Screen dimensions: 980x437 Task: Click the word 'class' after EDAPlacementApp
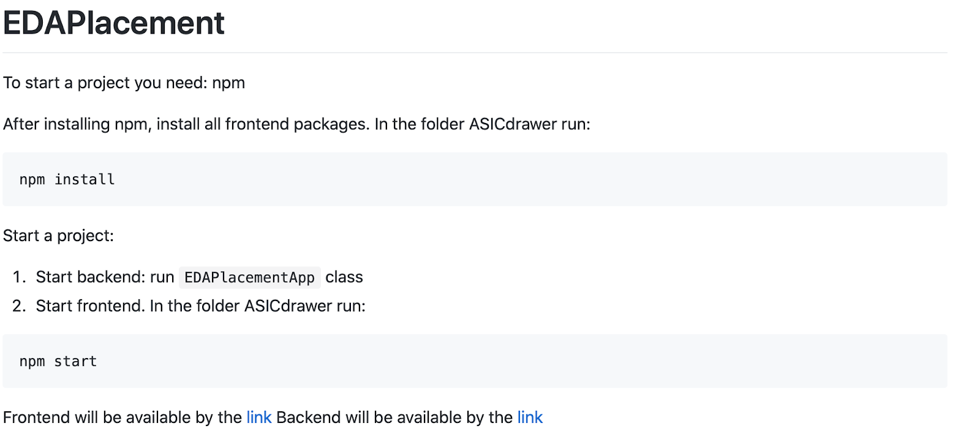pos(344,277)
